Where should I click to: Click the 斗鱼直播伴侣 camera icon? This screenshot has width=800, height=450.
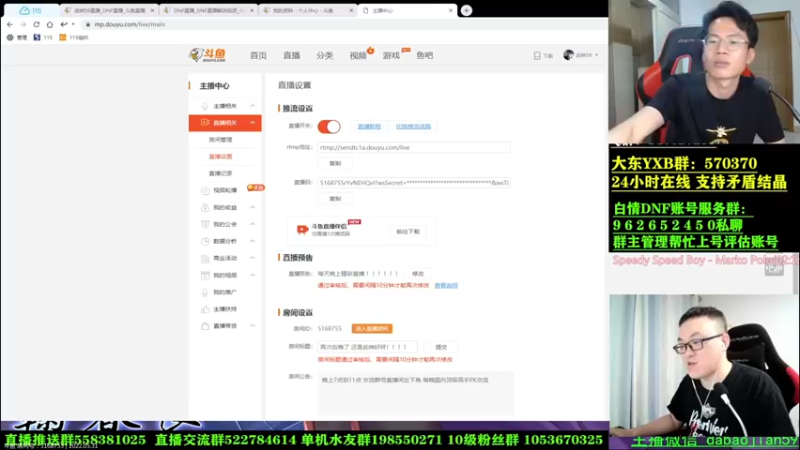(x=302, y=230)
